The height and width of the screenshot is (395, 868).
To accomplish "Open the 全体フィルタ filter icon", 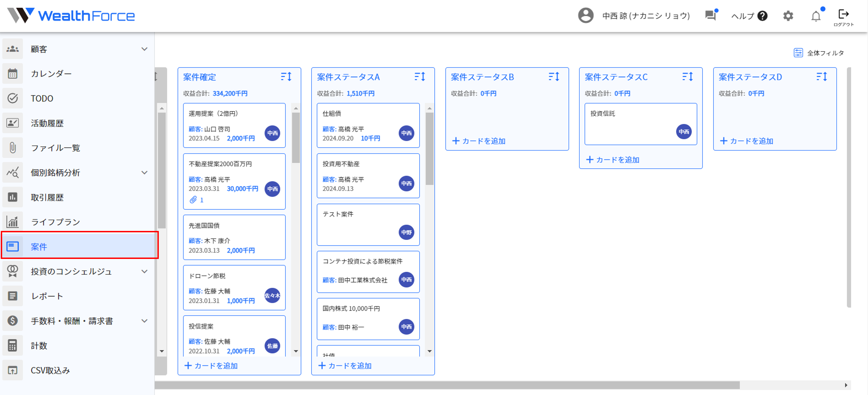I will coord(798,53).
